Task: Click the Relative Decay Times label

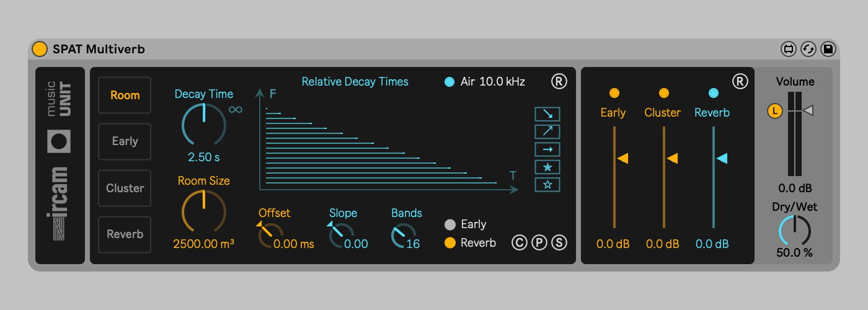Action: click(355, 82)
